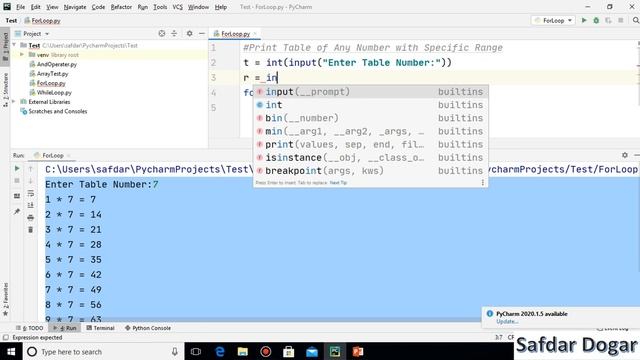Hide the Project panel using minus icon
640x360 pixels.
(202, 33)
